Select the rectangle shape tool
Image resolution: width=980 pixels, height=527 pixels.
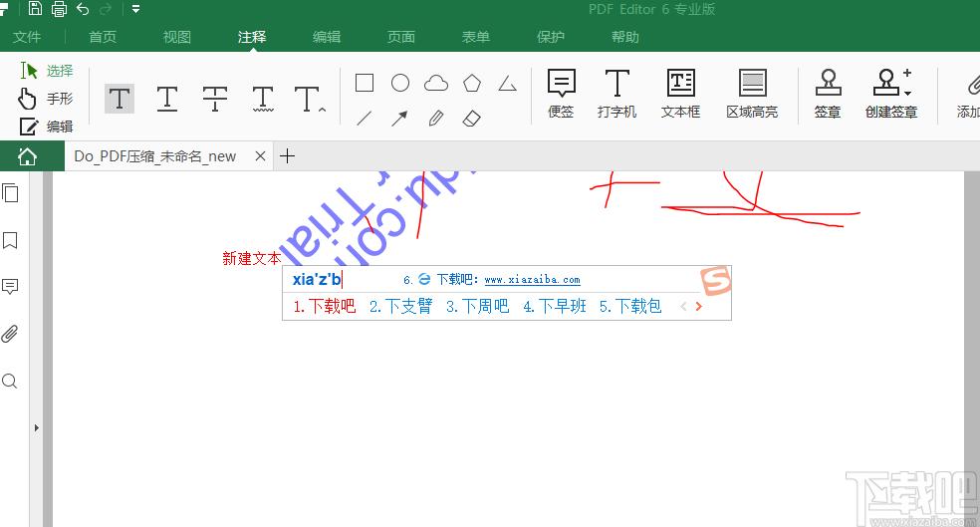[x=365, y=83]
